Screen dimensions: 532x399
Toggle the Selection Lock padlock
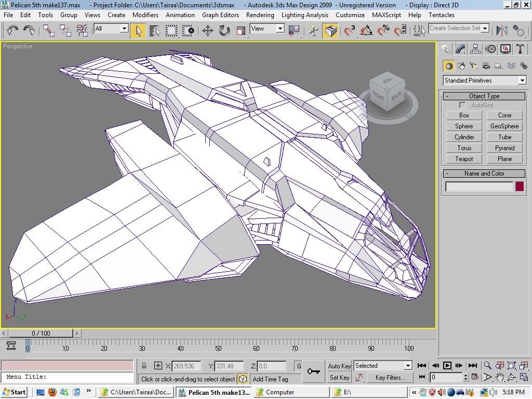click(x=144, y=366)
